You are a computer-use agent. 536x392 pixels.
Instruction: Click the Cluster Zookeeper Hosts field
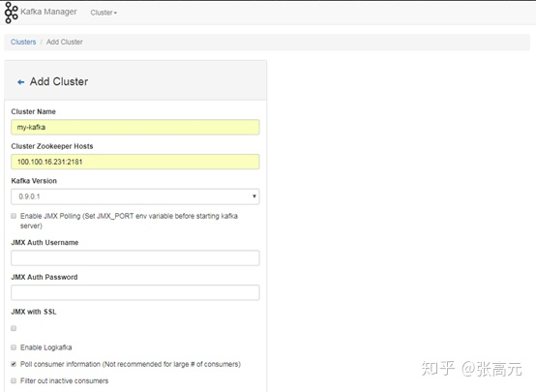point(135,162)
